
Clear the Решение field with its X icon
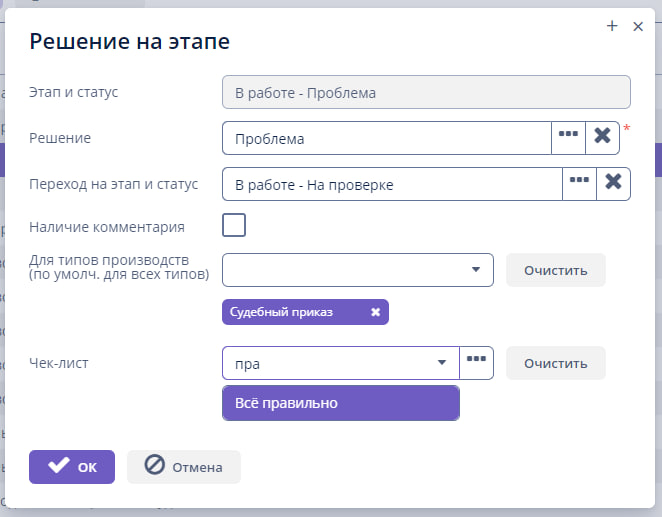[x=602, y=137]
